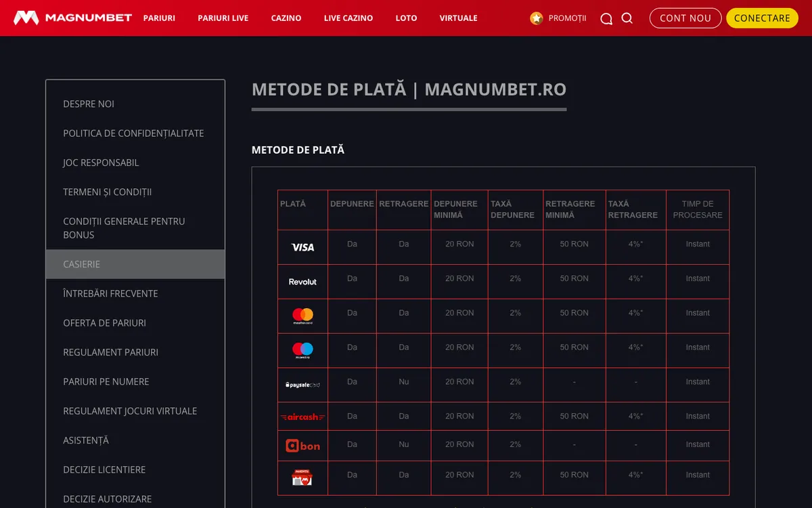Click '2%' in the aircash row
This screenshot has height=508, width=812.
516,417
